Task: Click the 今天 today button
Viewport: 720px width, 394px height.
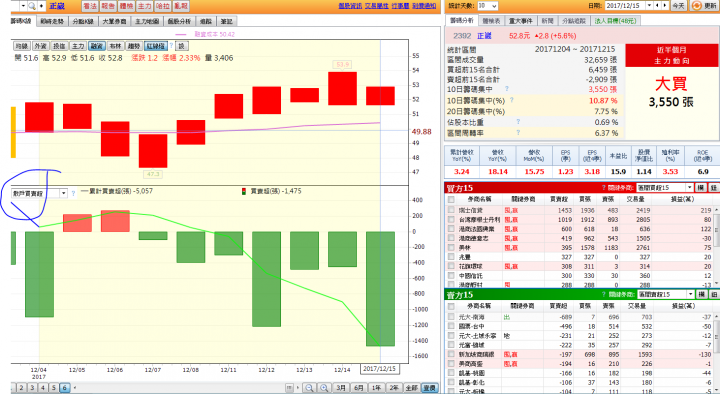Action: pos(679,6)
